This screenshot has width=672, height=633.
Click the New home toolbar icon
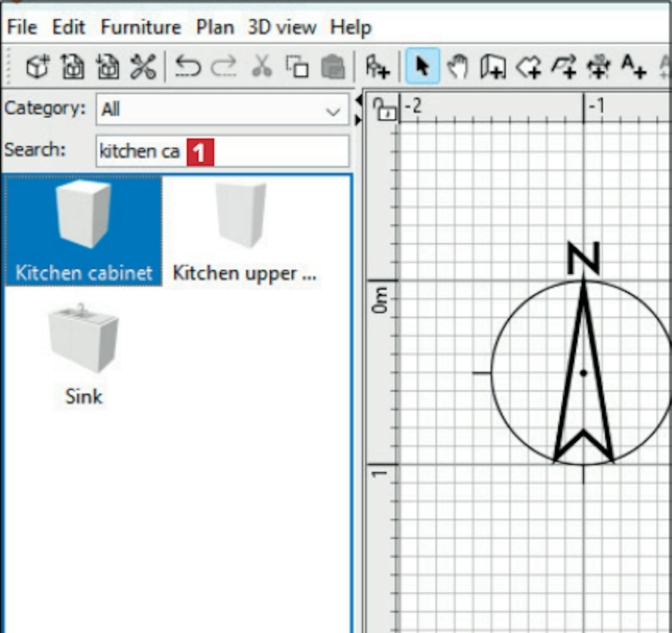(38, 67)
